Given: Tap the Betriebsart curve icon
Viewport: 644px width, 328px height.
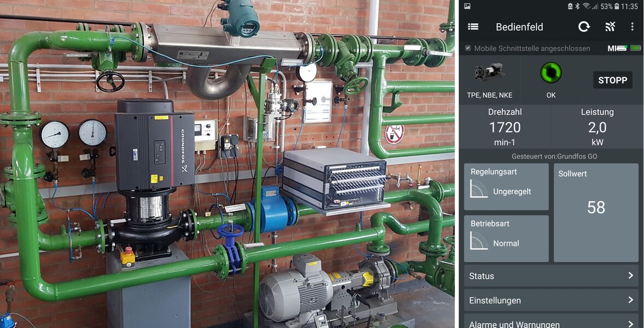Looking at the screenshot, I should pyautogui.click(x=479, y=241).
